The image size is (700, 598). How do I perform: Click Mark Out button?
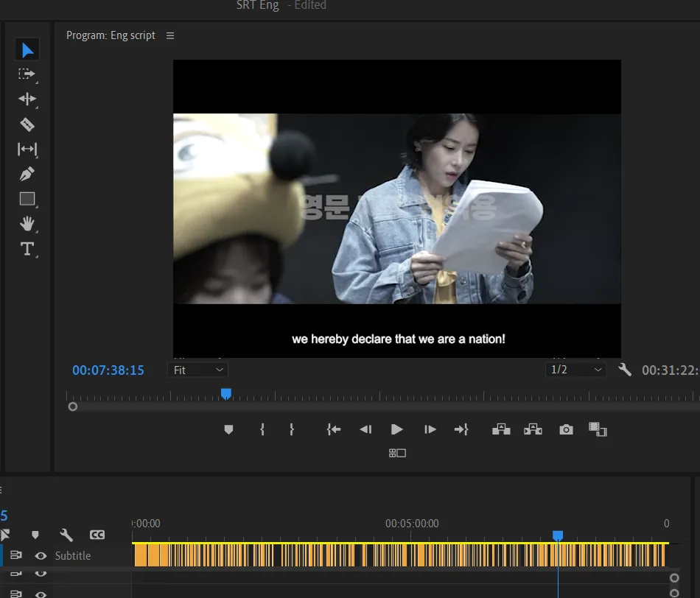click(x=292, y=429)
